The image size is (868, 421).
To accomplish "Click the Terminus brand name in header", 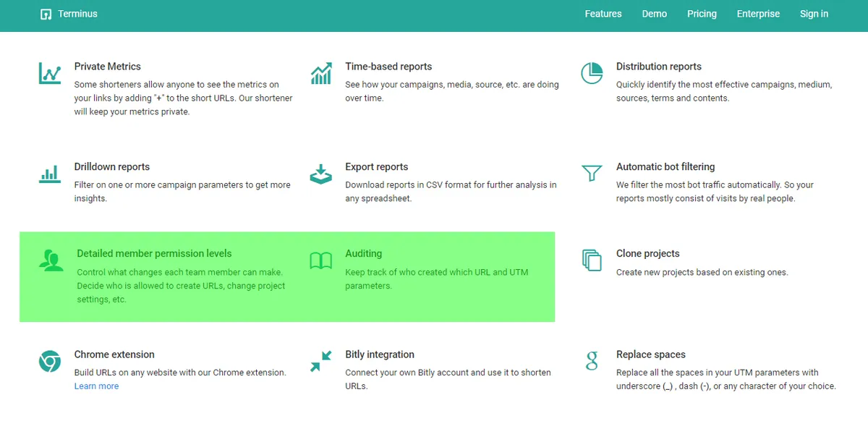I will click(x=77, y=14).
